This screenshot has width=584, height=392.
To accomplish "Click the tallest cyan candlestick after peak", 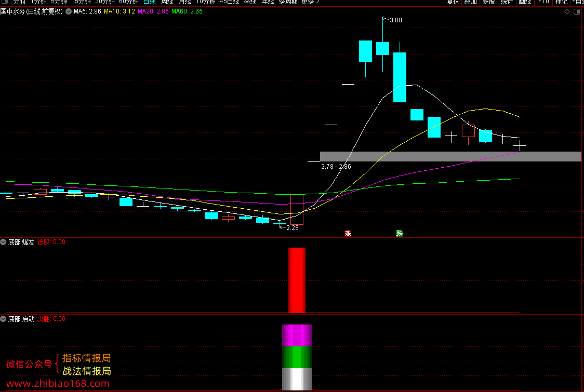I will point(400,77).
